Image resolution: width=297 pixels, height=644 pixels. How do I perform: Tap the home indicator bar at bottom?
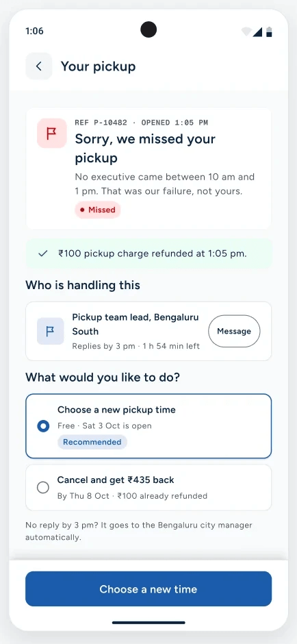[x=148, y=623]
